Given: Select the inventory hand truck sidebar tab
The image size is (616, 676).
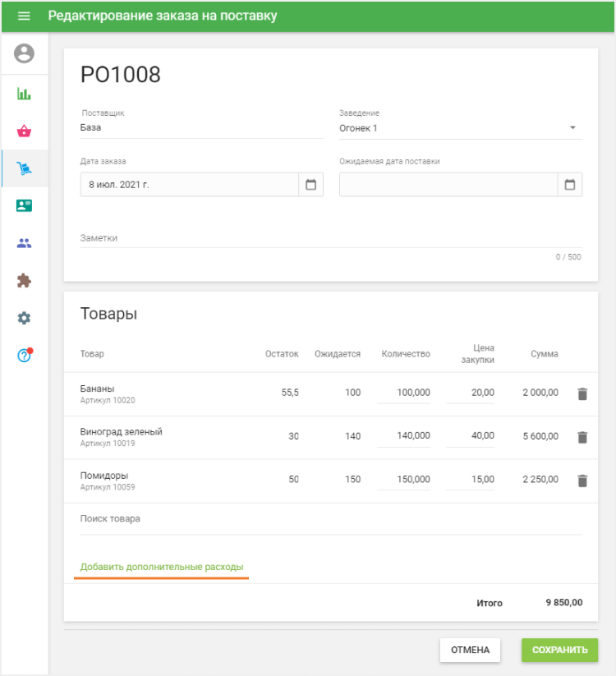Looking at the screenshot, I should pyautogui.click(x=25, y=168).
